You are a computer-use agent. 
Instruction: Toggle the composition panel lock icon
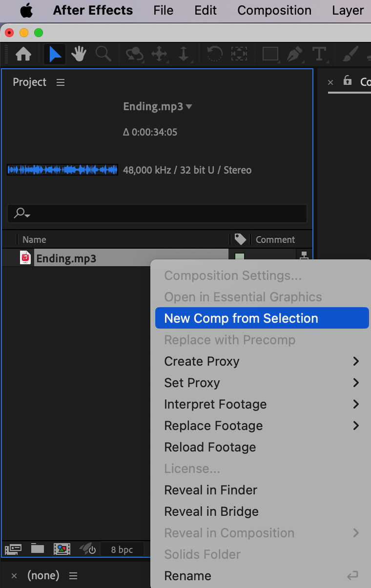point(347,81)
